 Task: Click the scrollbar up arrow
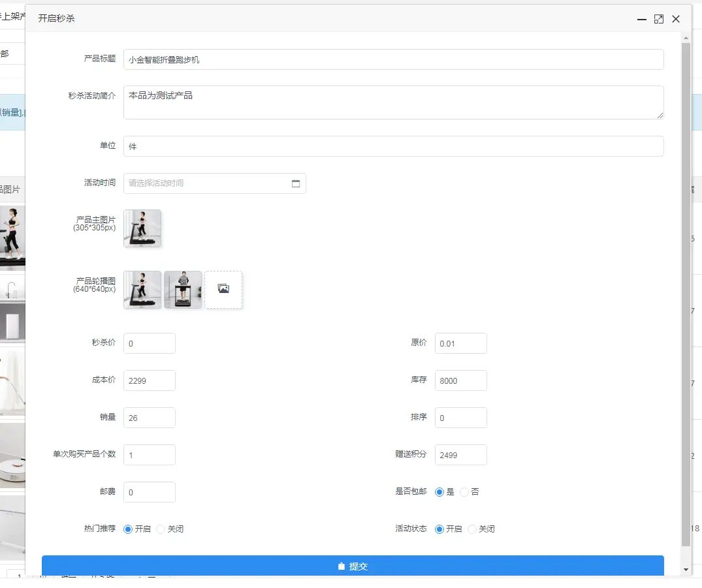click(x=687, y=37)
